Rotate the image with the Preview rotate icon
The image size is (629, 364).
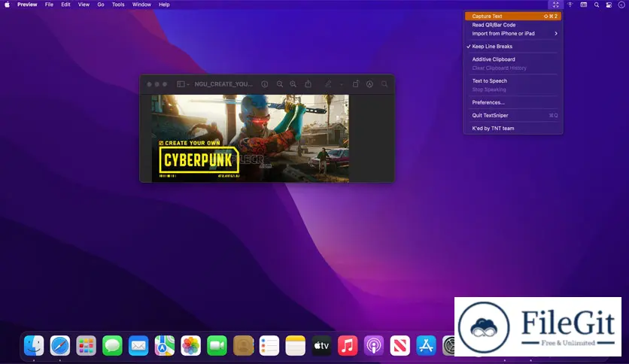(356, 83)
